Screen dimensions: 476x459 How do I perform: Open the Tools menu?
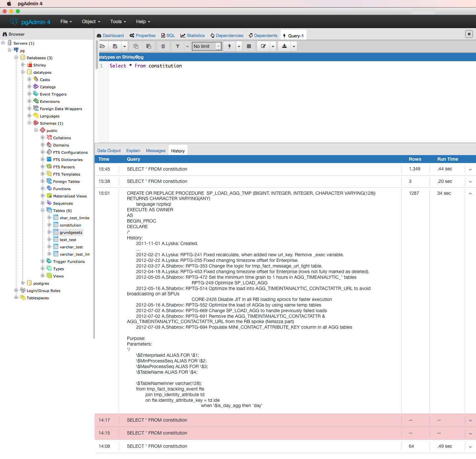tap(118, 21)
